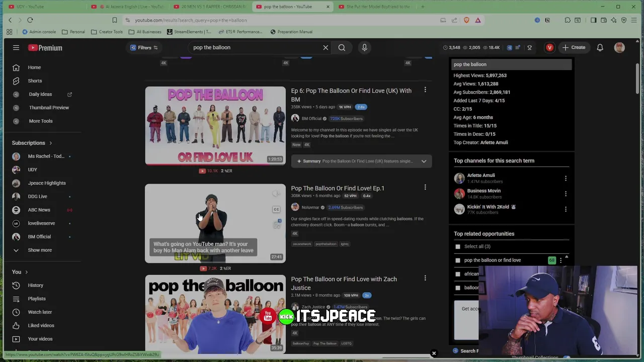Close the 'pop the balloon' browser tab

328,7
